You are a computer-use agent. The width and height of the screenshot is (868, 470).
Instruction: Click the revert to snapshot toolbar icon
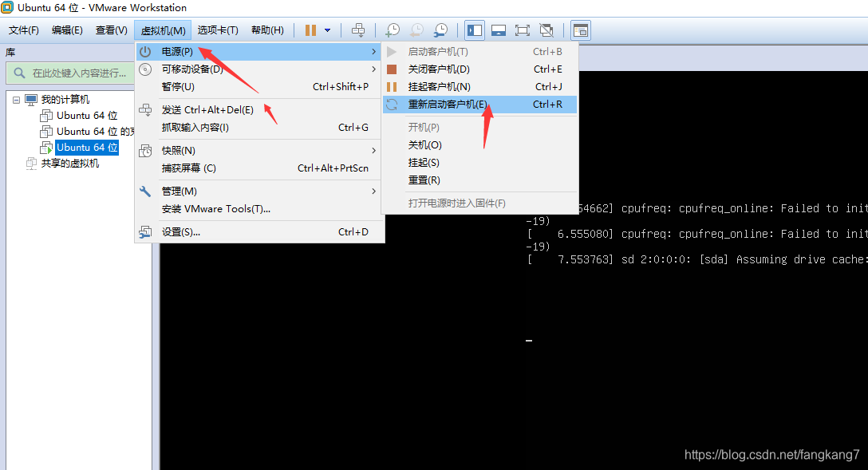(416, 30)
